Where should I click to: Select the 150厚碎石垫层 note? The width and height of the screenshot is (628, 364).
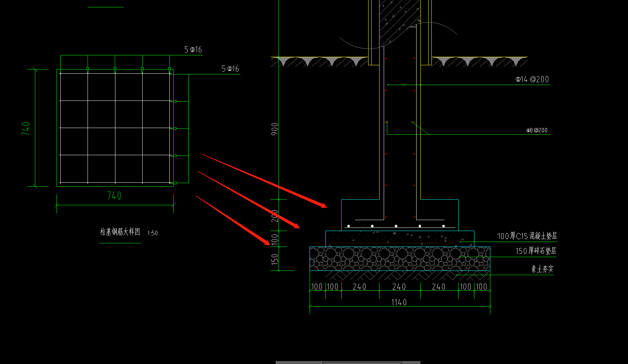tap(536, 251)
